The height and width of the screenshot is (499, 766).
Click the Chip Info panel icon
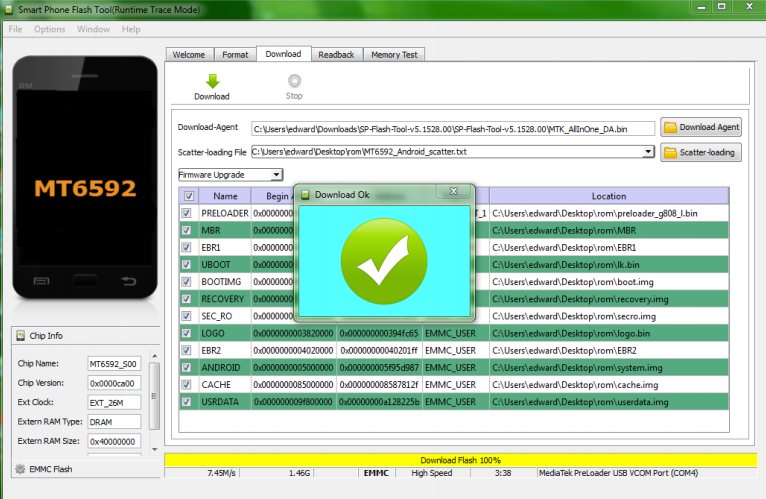click(21, 336)
